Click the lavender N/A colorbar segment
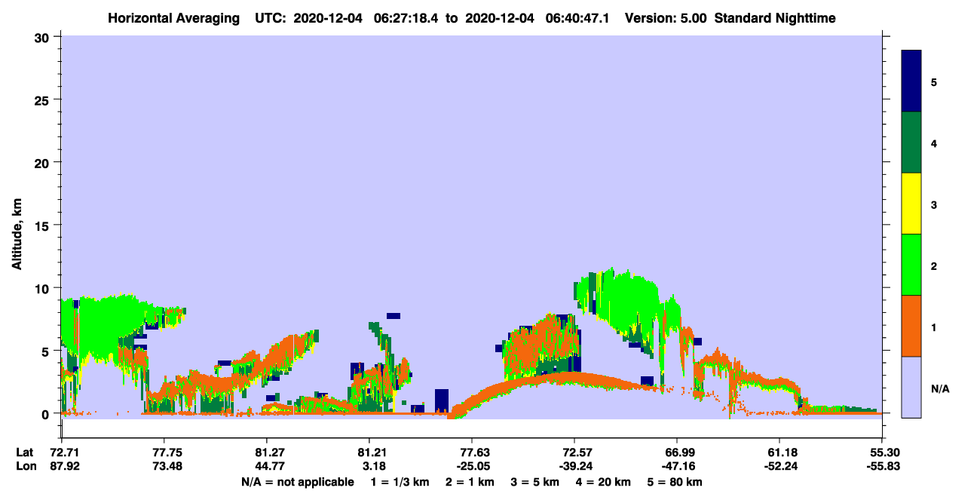The height and width of the screenshot is (503, 980). click(x=911, y=386)
